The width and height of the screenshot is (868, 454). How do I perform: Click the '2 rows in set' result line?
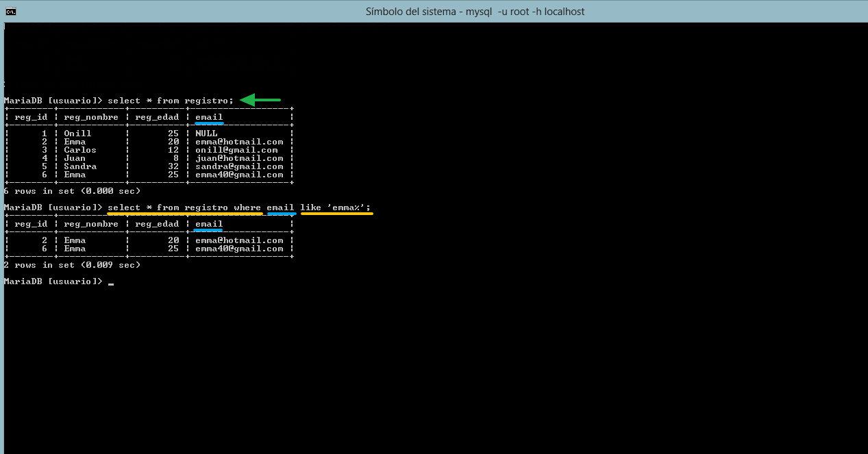tap(72, 265)
